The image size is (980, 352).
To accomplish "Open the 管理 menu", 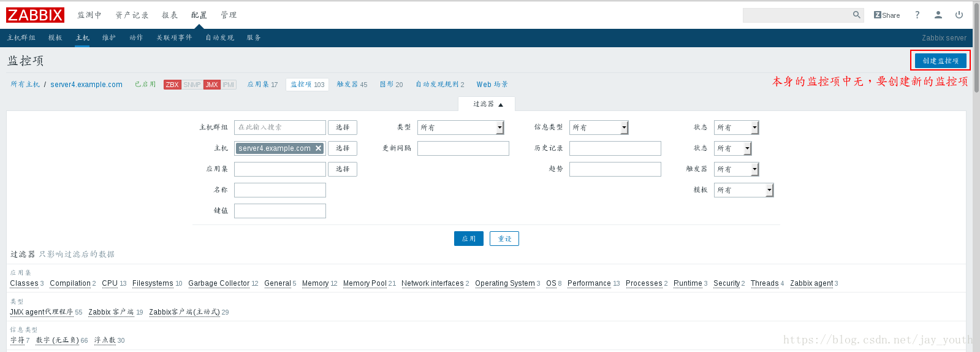I will click(x=229, y=15).
